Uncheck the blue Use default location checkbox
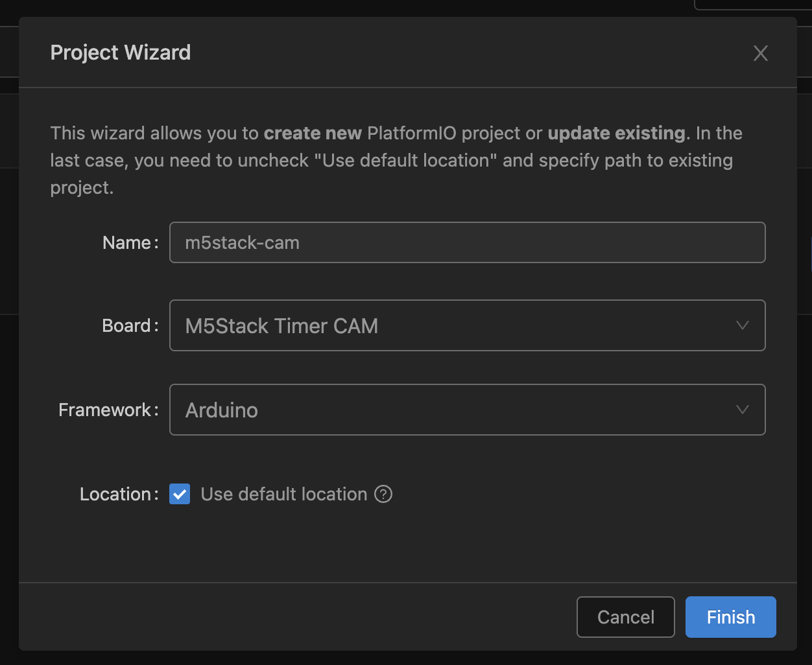The height and width of the screenshot is (665, 812). [x=180, y=494]
